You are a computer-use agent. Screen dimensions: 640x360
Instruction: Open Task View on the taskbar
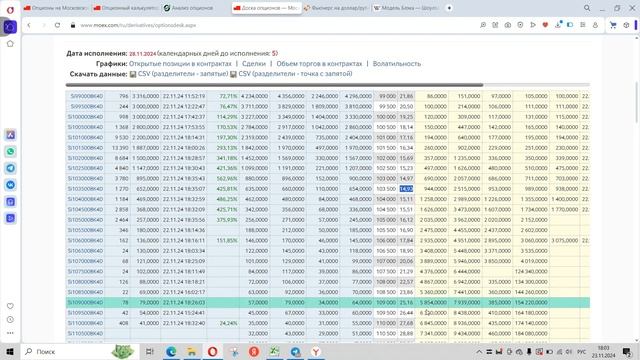tap(150, 351)
